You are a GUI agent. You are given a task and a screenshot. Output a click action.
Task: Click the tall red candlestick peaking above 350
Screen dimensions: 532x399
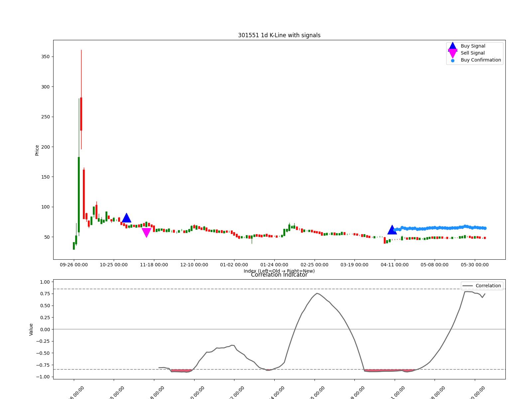[81, 114]
